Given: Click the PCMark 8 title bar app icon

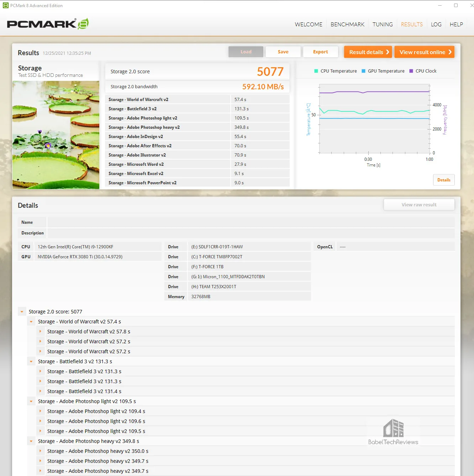Looking at the screenshot, I should (x=5, y=5).
